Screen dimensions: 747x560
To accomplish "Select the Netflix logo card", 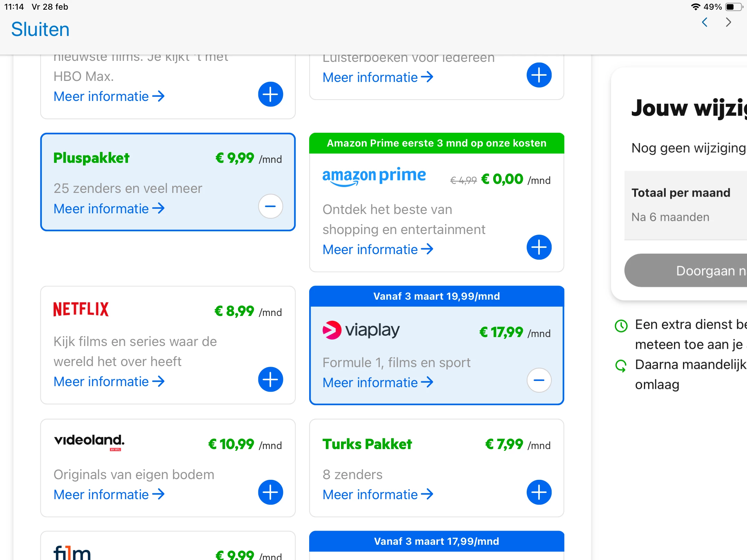I will tap(81, 309).
